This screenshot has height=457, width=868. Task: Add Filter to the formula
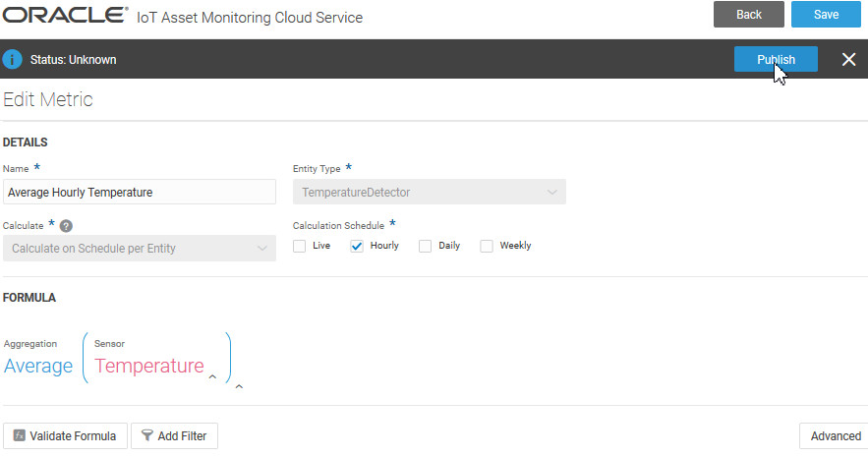174,436
